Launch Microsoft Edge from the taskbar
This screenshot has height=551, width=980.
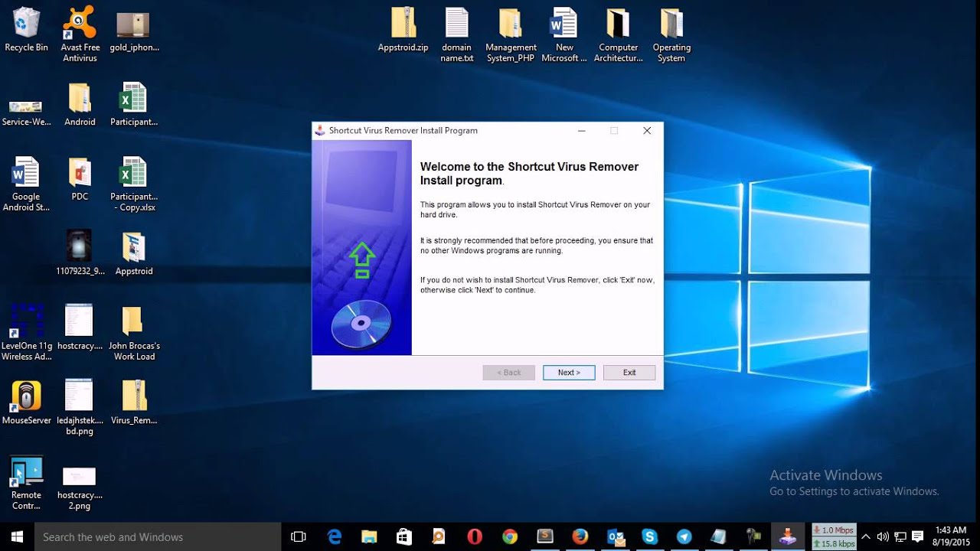pos(335,536)
